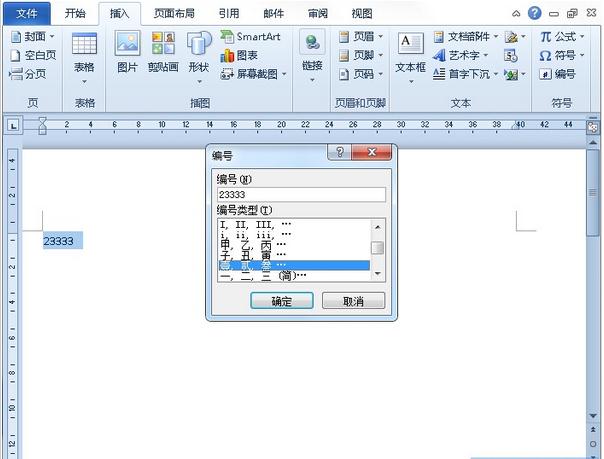Click the tab selector button beside ruler
604x459 pixels.
[x=13, y=125]
